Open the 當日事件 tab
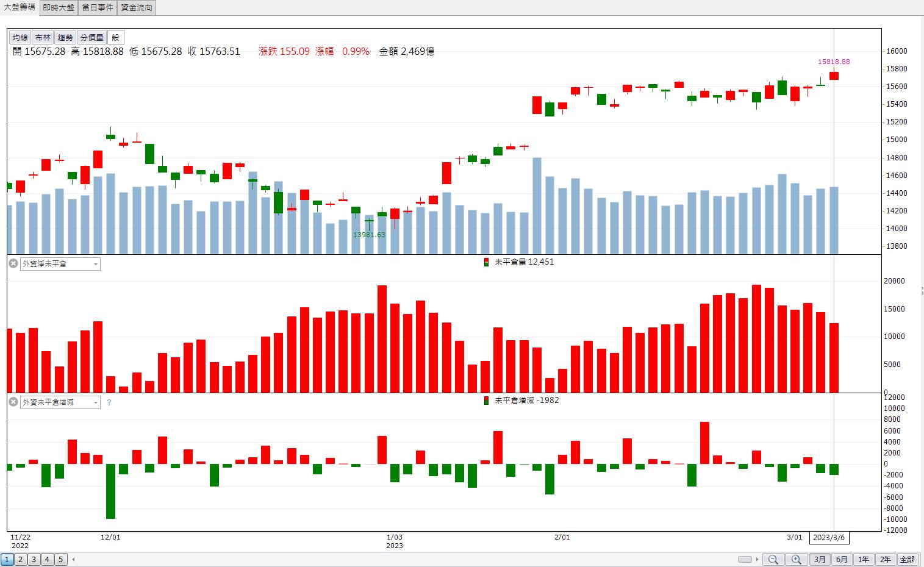Viewport: 924px width, 567px height. point(98,7)
